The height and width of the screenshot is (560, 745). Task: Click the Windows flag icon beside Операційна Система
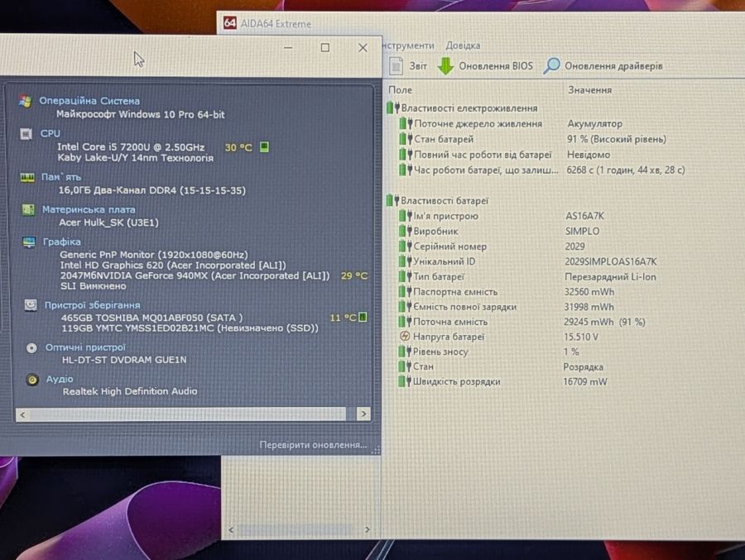click(x=26, y=101)
